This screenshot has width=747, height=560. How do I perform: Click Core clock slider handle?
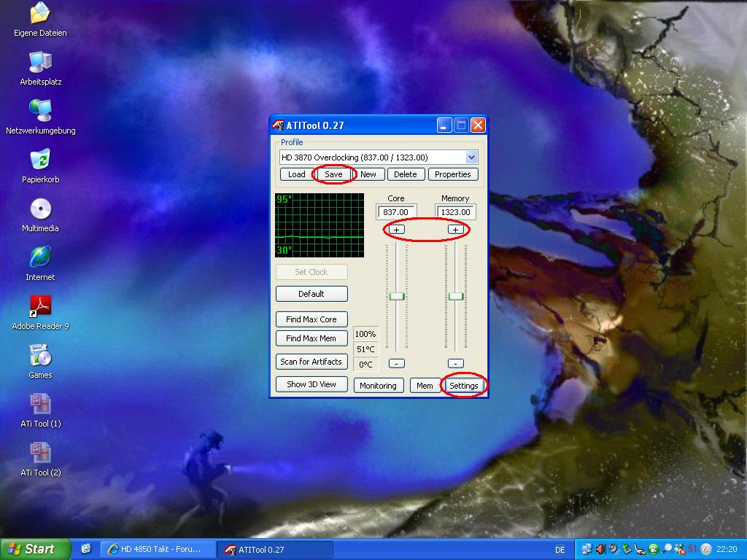[396, 296]
